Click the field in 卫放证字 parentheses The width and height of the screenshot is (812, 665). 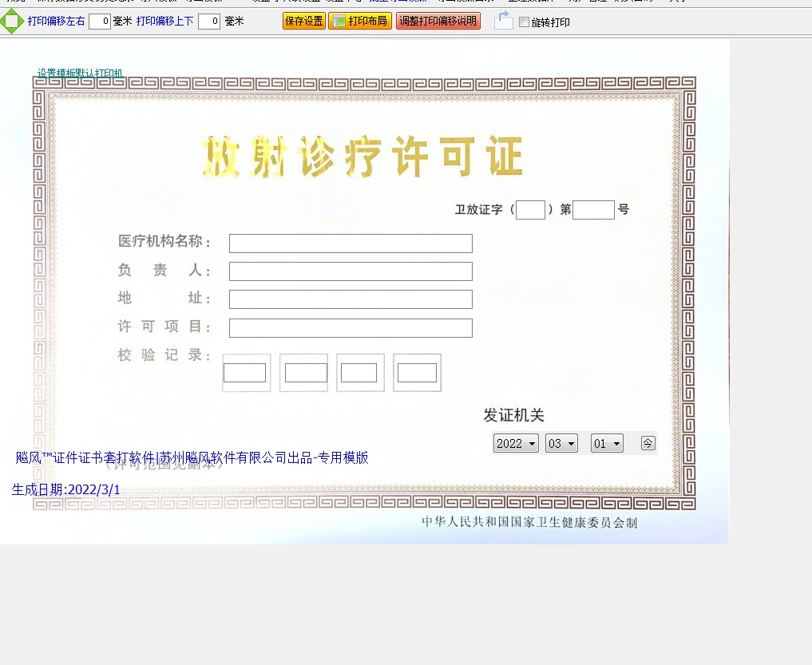pyautogui.click(x=530, y=210)
